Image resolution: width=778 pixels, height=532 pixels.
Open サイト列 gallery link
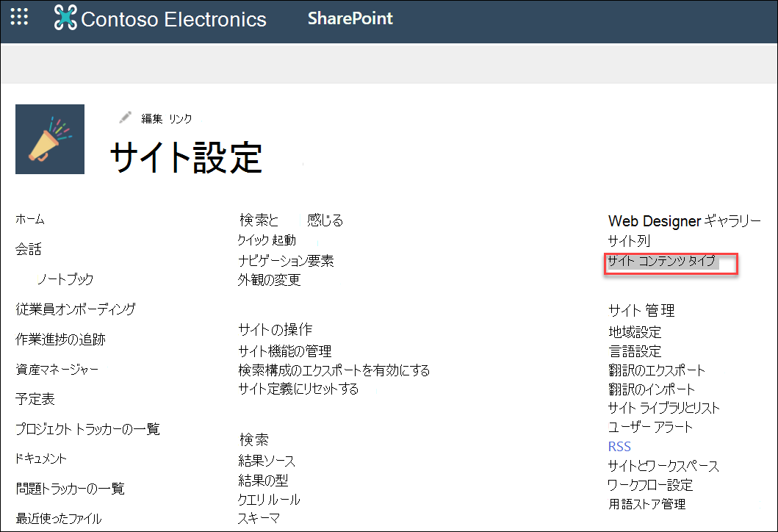pyautogui.click(x=629, y=241)
